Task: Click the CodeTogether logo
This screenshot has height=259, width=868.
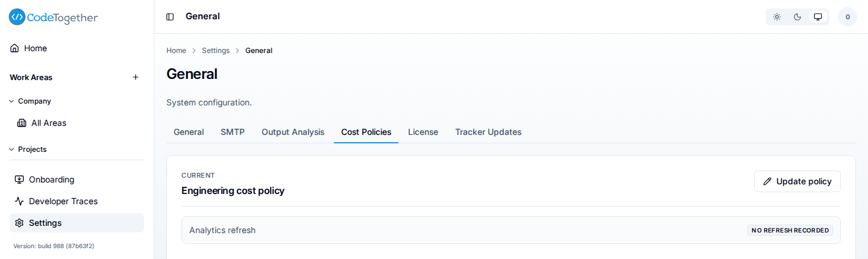Action: (53, 17)
